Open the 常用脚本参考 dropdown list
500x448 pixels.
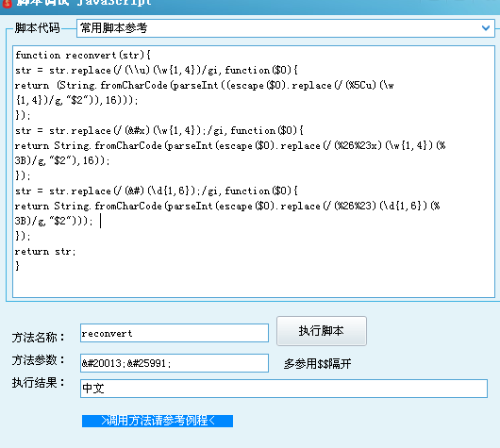286,28
